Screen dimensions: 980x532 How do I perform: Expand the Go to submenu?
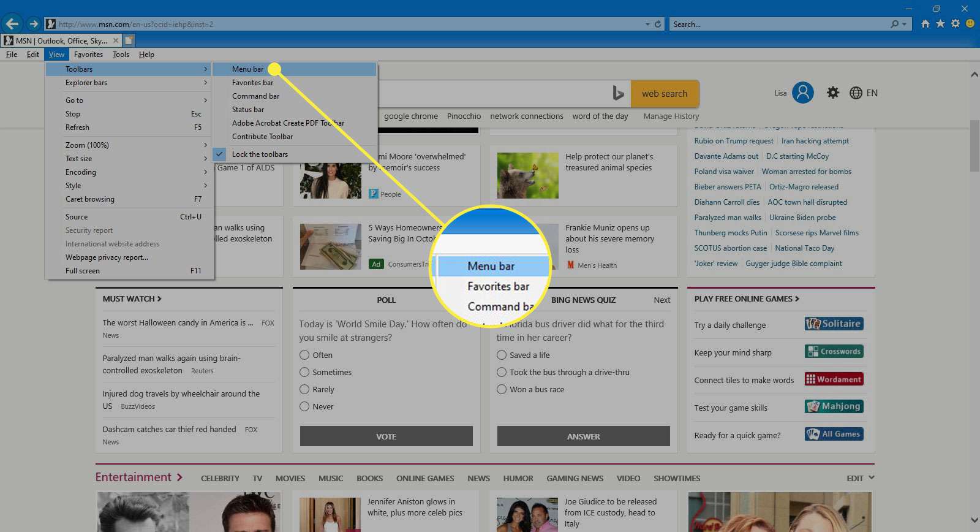tap(130, 100)
